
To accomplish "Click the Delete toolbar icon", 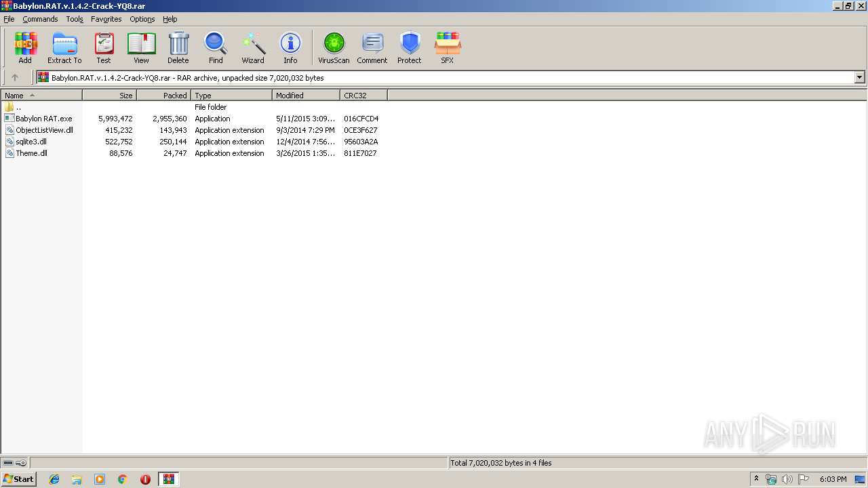I will (x=178, y=48).
